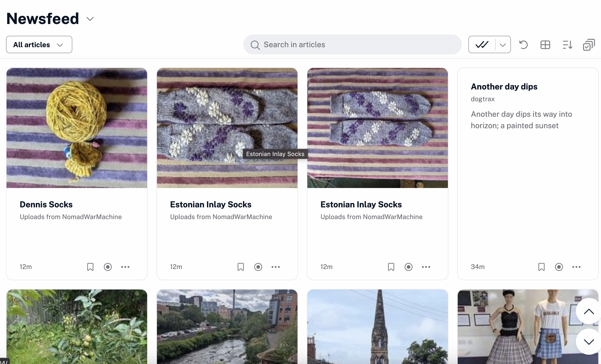Expand the Newsfeed title dropdown chevron
The width and height of the screenshot is (601, 364).
90,19
